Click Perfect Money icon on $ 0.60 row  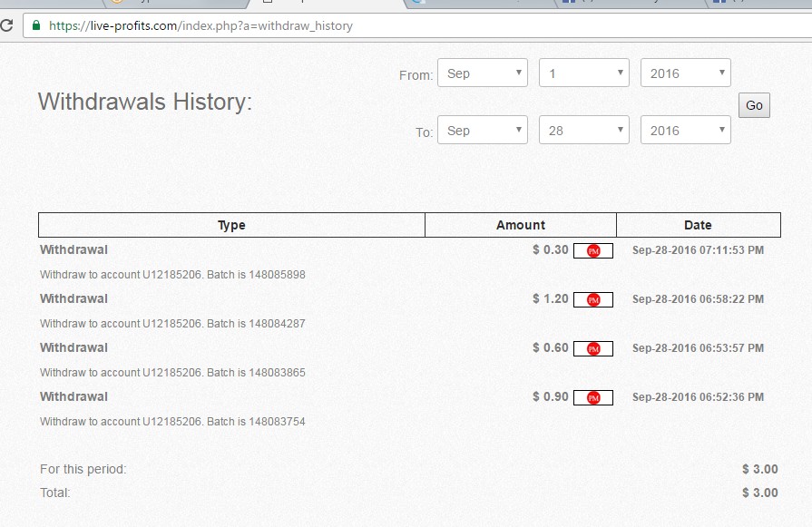click(593, 349)
